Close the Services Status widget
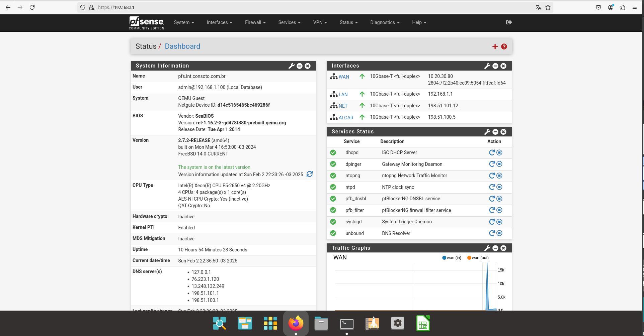The height and width of the screenshot is (336, 644). pyautogui.click(x=503, y=132)
